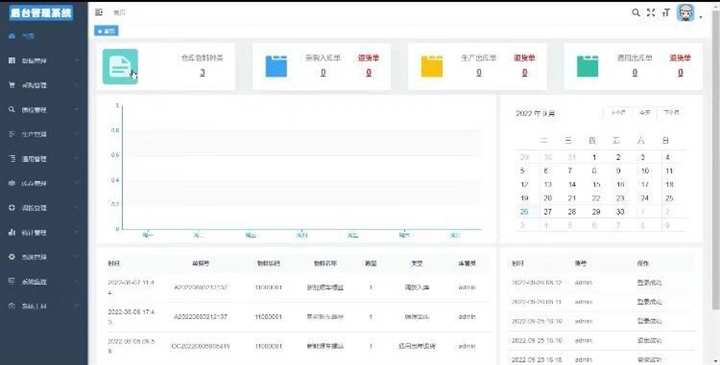This screenshot has width=720, height=365.
Task: Expand the gear menu chevron in sidebar
Action: pyautogui.click(x=76, y=257)
